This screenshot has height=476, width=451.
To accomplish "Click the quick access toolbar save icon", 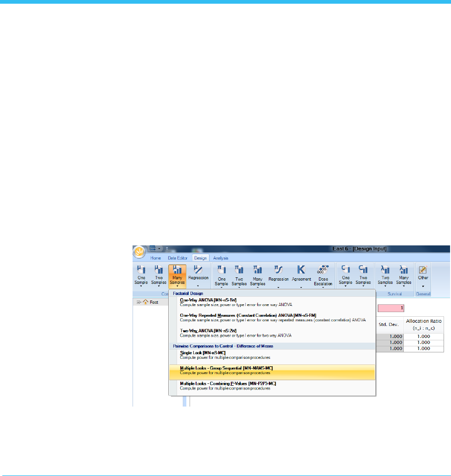I will (x=153, y=248).
